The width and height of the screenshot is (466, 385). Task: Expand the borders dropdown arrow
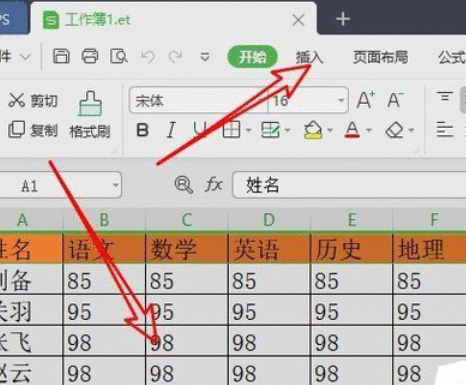pos(249,130)
